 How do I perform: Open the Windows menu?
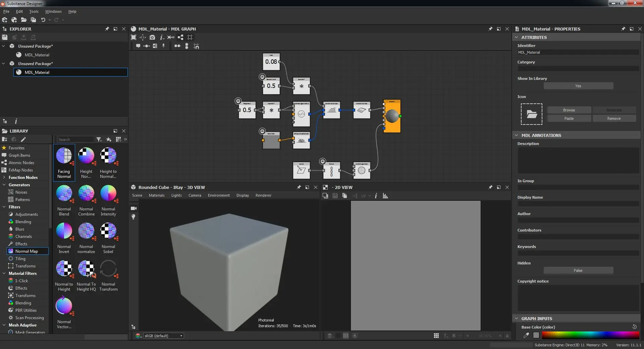tap(53, 11)
